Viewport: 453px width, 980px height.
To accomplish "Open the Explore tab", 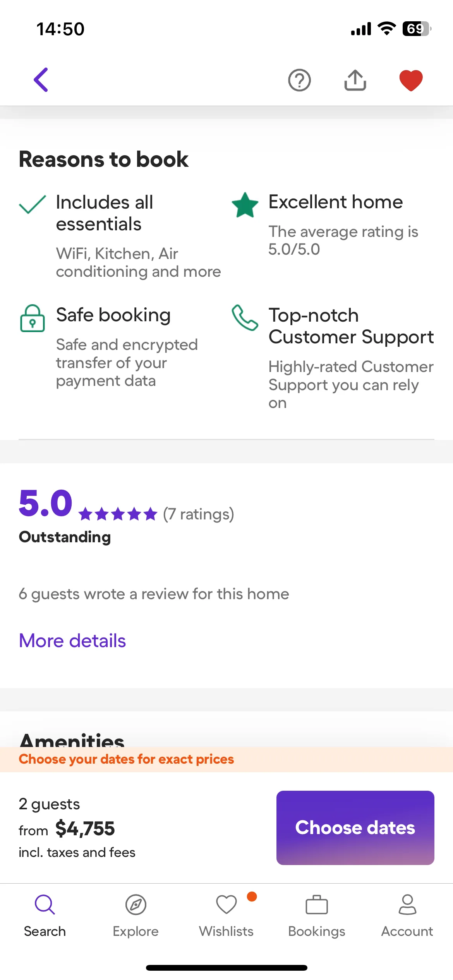I will tap(136, 915).
